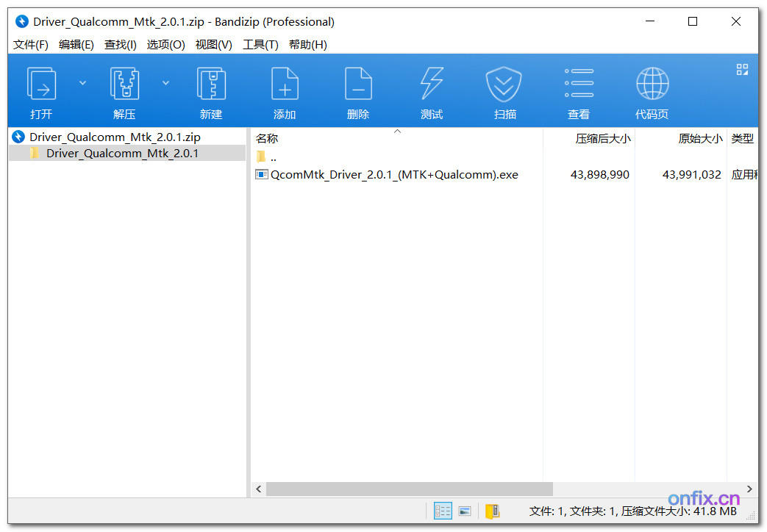The height and width of the screenshot is (532, 767).
Task: Toggle image preview mode in status bar
Action: point(464,511)
